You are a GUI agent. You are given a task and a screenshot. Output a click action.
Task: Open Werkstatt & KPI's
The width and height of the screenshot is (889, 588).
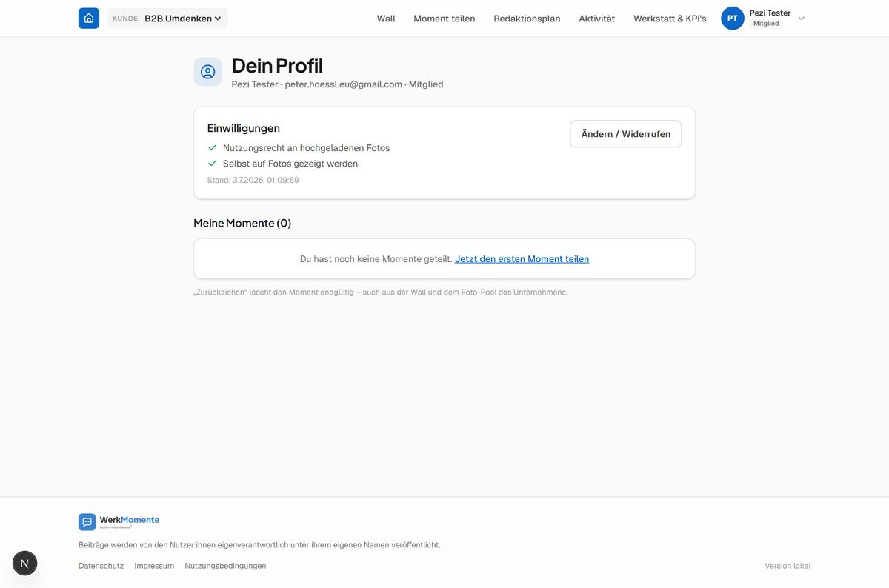[670, 19]
